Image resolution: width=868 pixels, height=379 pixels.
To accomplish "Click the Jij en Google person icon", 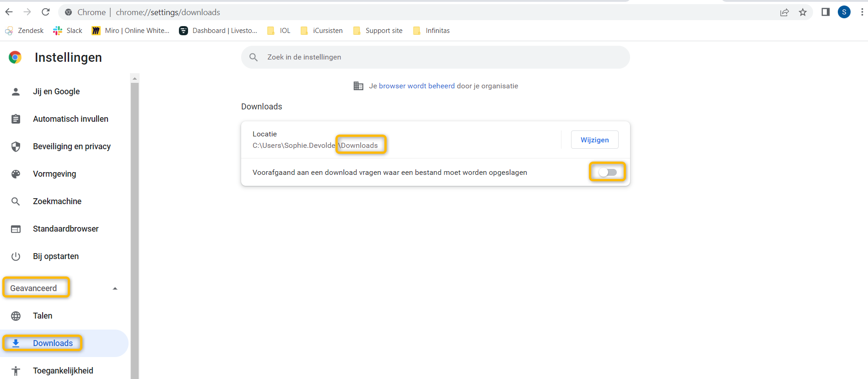I will click(16, 92).
